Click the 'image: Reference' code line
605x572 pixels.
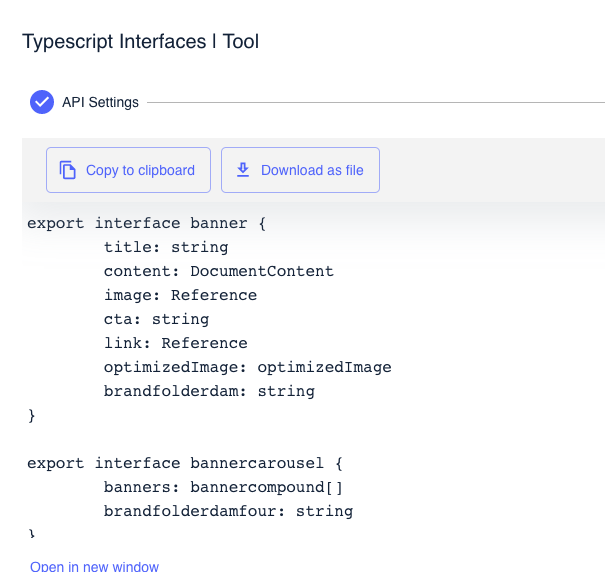coord(180,295)
